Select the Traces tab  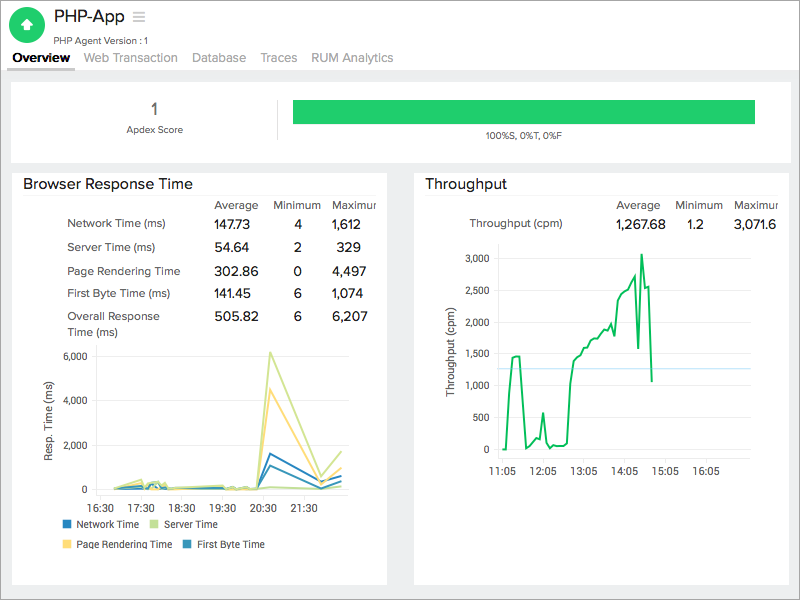point(279,58)
